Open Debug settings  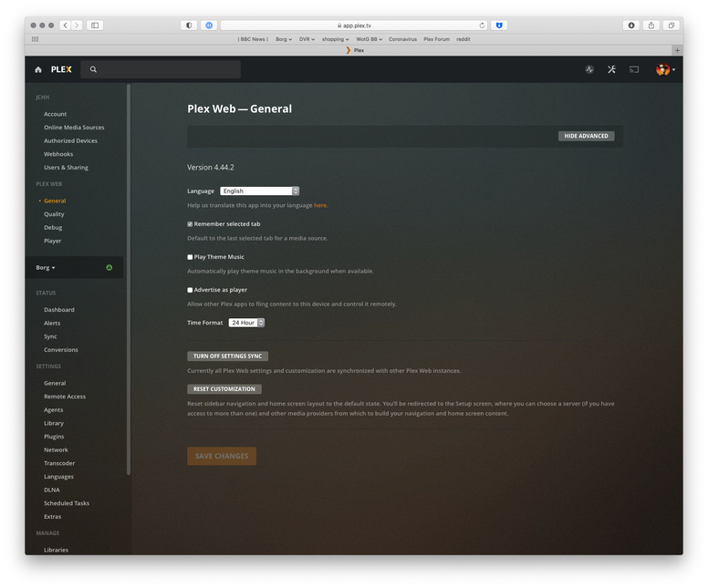(53, 227)
